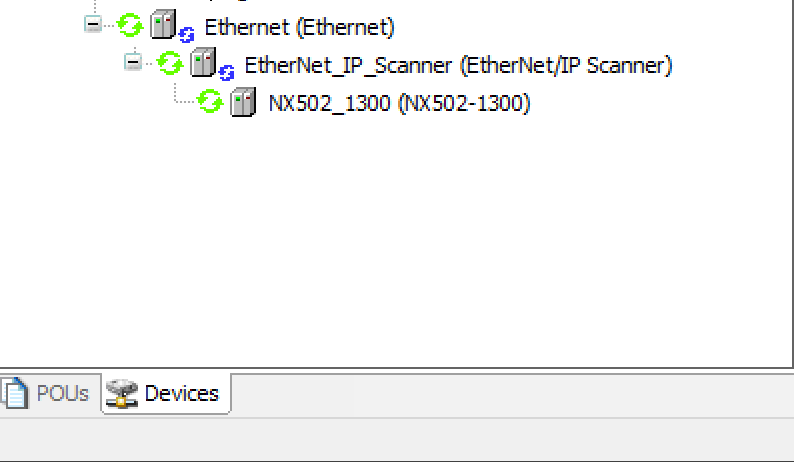Click the blue badge on the Ethernet icon
The height and width of the screenshot is (462, 794).
click(x=186, y=35)
